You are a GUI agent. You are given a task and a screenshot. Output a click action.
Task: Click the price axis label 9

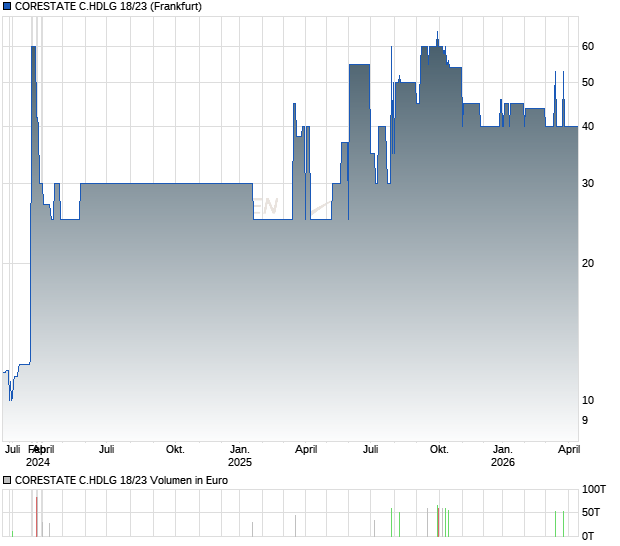click(x=585, y=421)
